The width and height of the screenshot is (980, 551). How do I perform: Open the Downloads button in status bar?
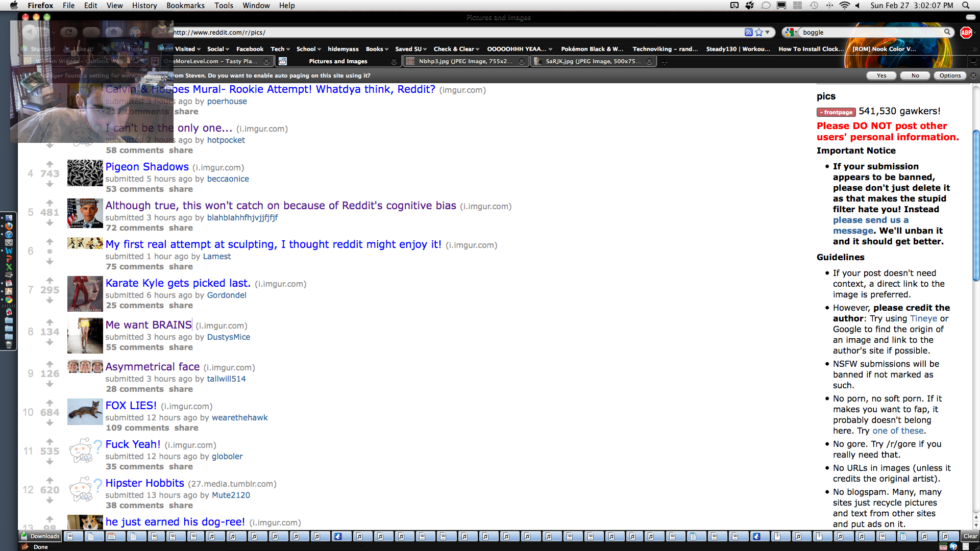coord(40,536)
